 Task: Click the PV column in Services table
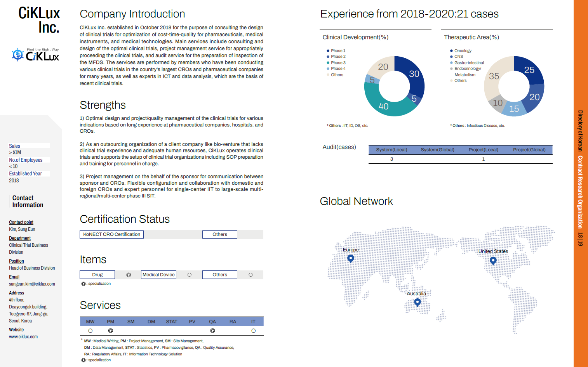click(192, 322)
